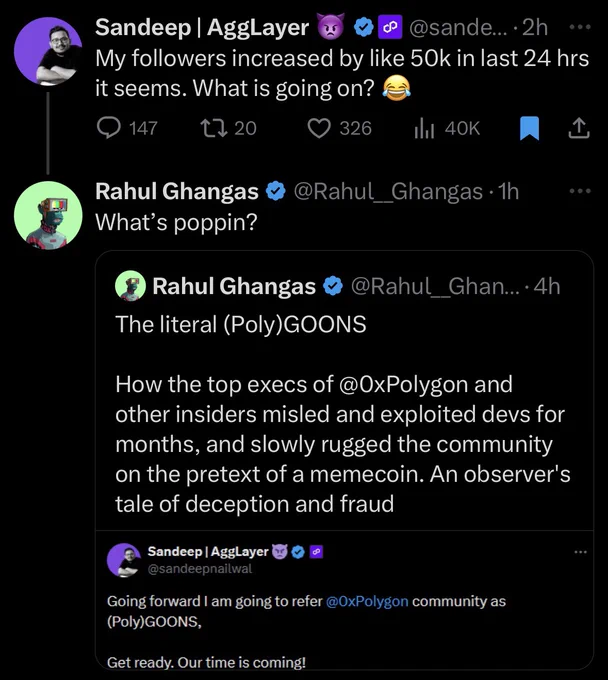The image size is (608, 680).
Task: Like Sandeep's tweet with 326 likes
Action: click(340, 128)
